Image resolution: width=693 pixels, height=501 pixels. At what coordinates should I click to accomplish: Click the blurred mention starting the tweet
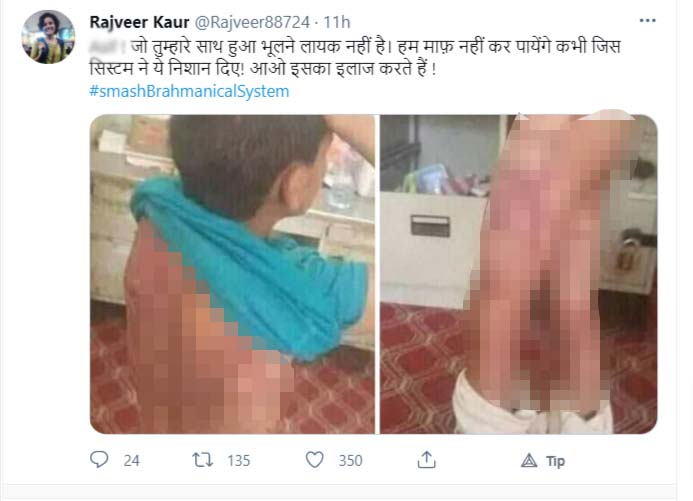pos(107,46)
